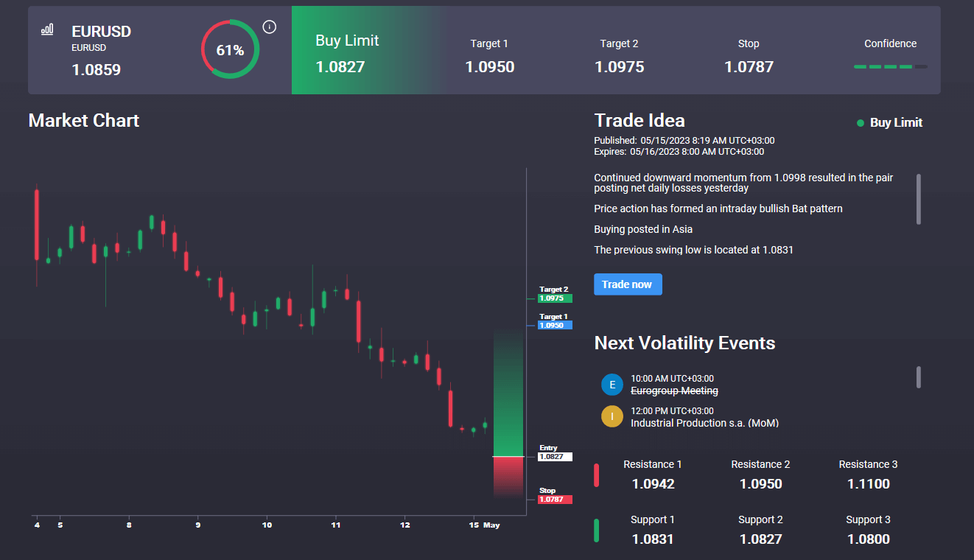Click the Buy Limit 1.0827 header panel

tap(366, 50)
